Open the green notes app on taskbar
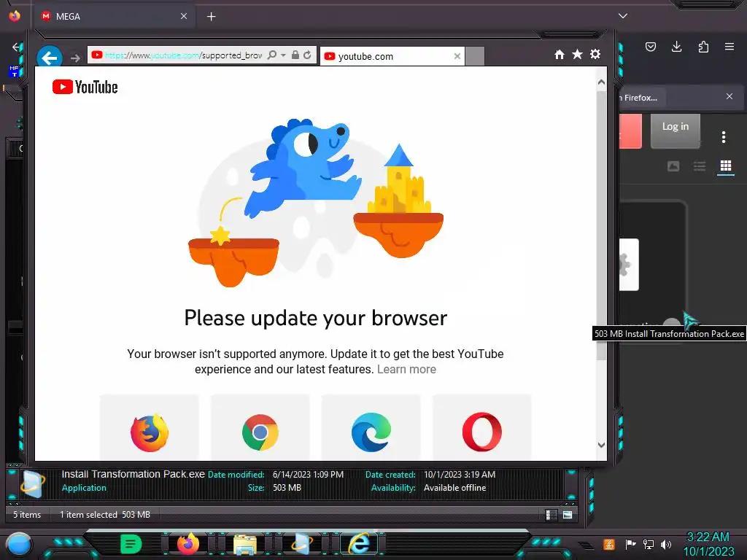 pos(131,544)
